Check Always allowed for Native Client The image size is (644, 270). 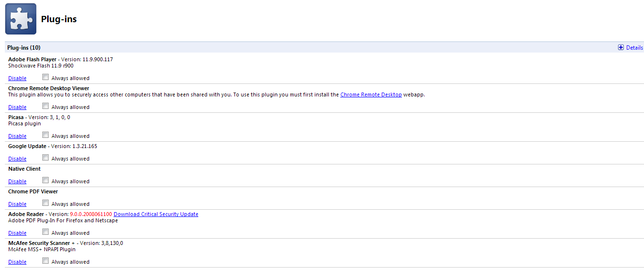[45, 180]
